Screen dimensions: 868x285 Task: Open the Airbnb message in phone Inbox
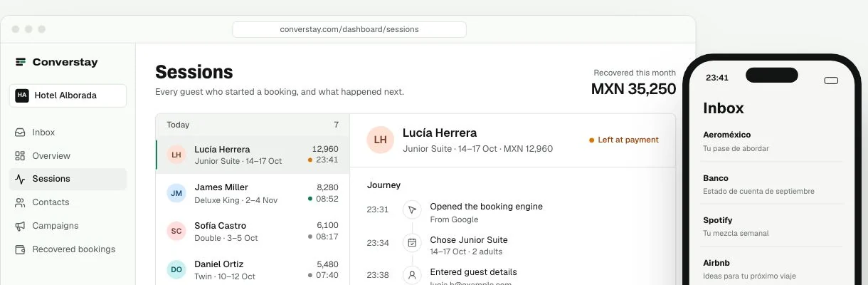(x=773, y=269)
